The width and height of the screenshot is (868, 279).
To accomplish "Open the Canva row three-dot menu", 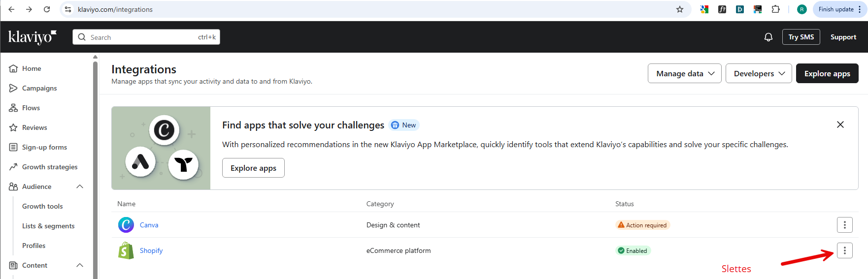I will [x=844, y=225].
